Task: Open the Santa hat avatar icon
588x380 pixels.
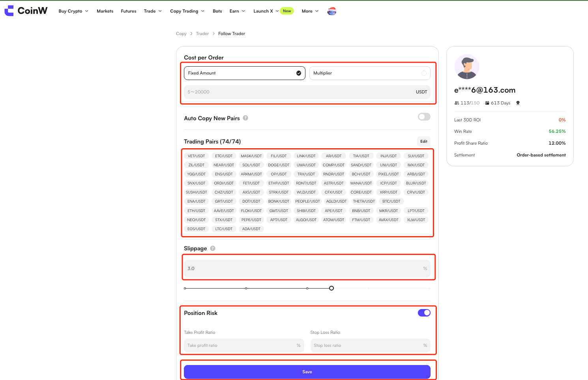Action: tap(332, 11)
